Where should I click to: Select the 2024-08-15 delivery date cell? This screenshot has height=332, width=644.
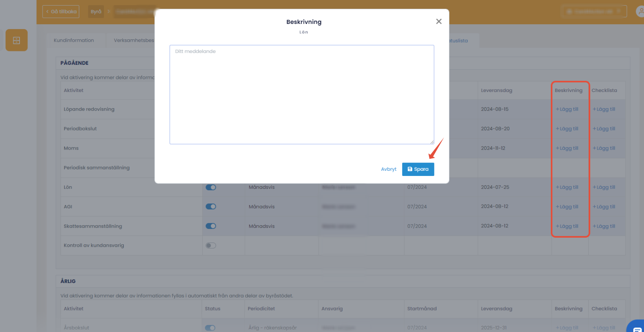click(x=495, y=109)
